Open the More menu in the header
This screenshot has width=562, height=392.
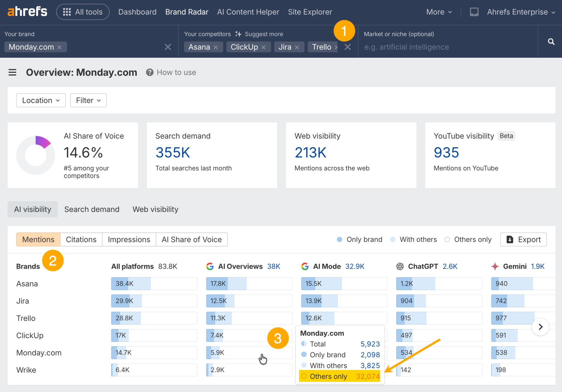[x=439, y=12]
